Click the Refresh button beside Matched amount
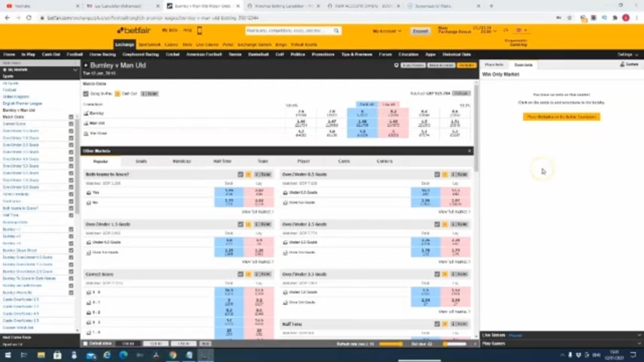 [461, 94]
